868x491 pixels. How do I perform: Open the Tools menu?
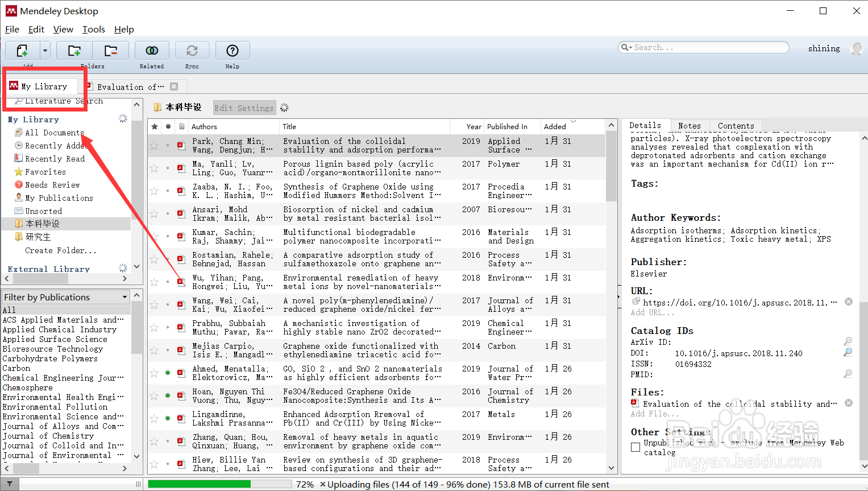pos(94,29)
